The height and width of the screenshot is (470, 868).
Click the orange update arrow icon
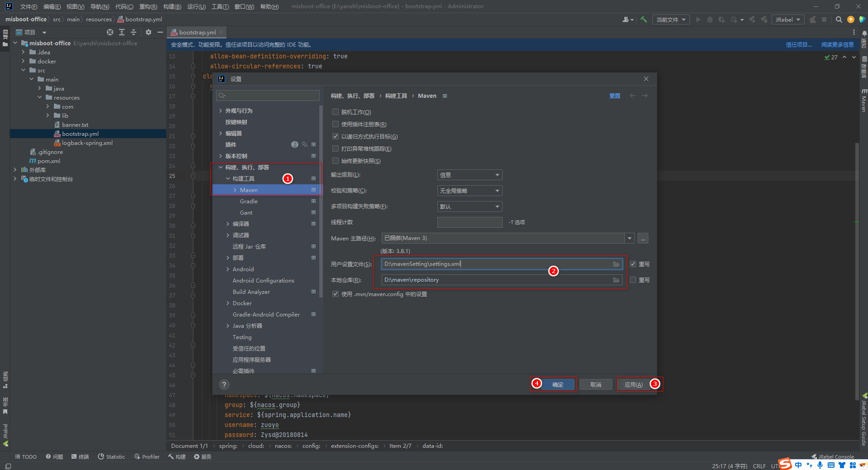(x=851, y=19)
